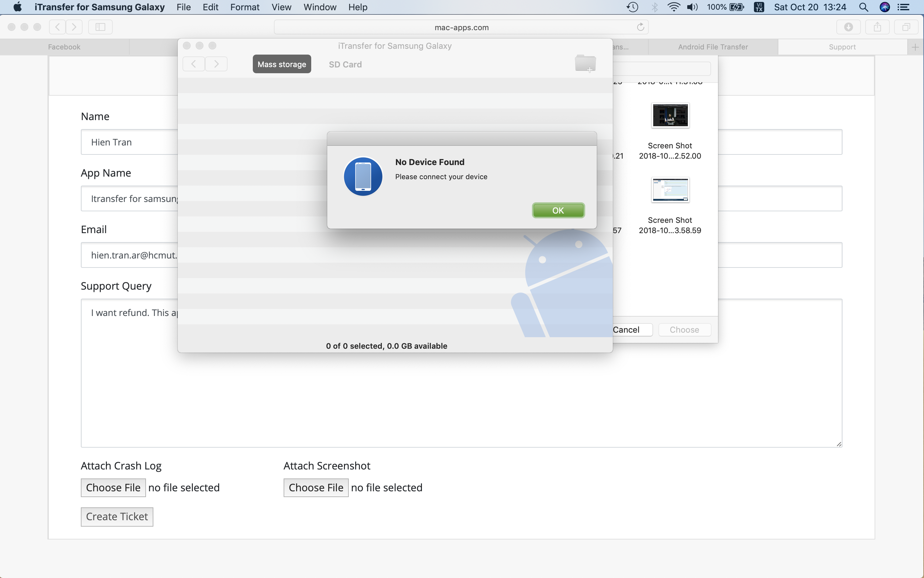This screenshot has width=924, height=578.
Task: Select Screen Shot 2018-10...2.52.00 thumbnail
Action: click(670, 116)
